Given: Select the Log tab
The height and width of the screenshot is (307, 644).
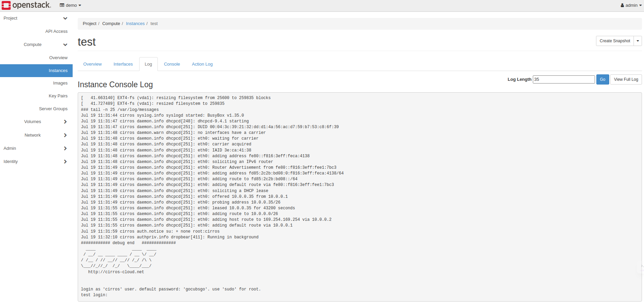Looking at the screenshot, I should pos(148,64).
